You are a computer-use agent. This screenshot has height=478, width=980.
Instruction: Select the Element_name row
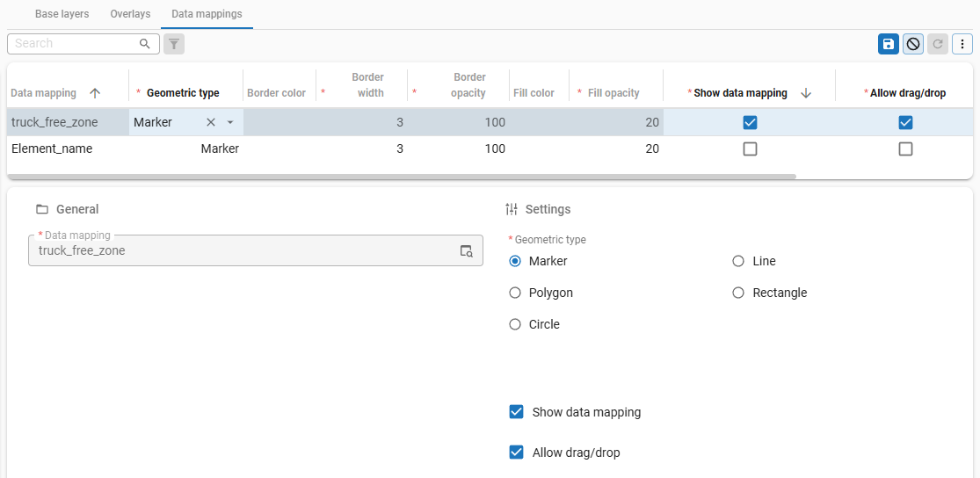coord(52,149)
